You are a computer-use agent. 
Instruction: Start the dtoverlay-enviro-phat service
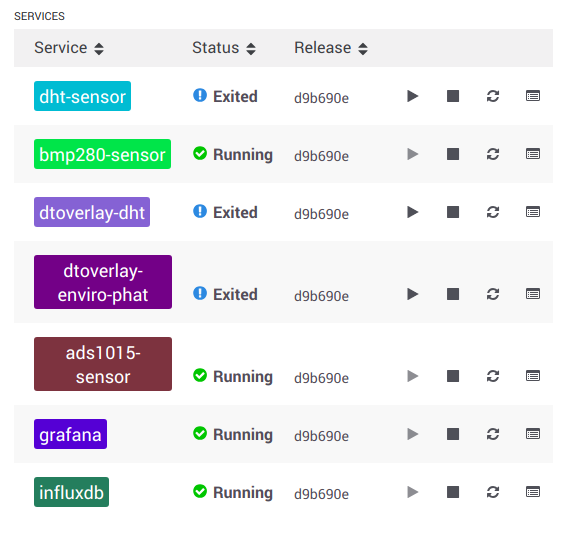413,294
